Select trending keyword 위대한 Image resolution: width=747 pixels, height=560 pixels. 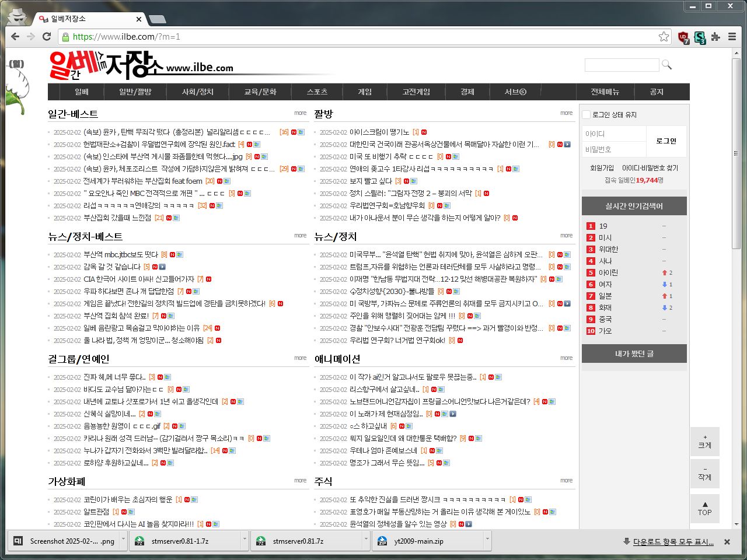608,250
